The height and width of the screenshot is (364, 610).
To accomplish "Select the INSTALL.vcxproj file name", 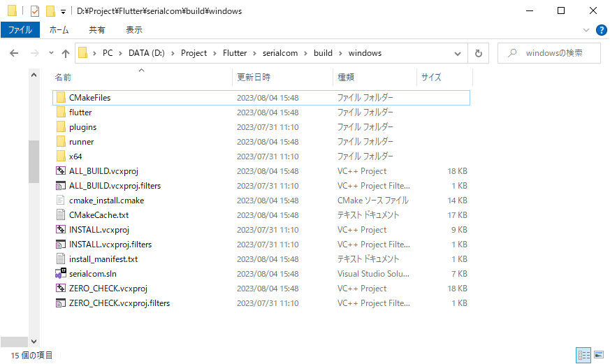I will click(x=99, y=230).
